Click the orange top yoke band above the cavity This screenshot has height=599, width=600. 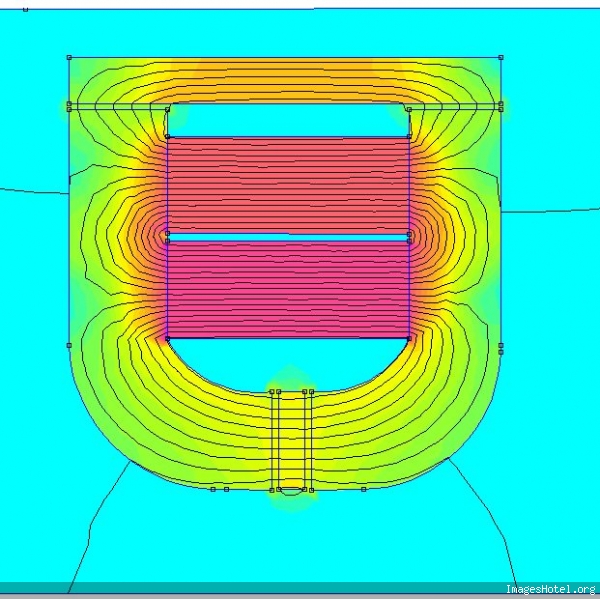tap(285, 81)
